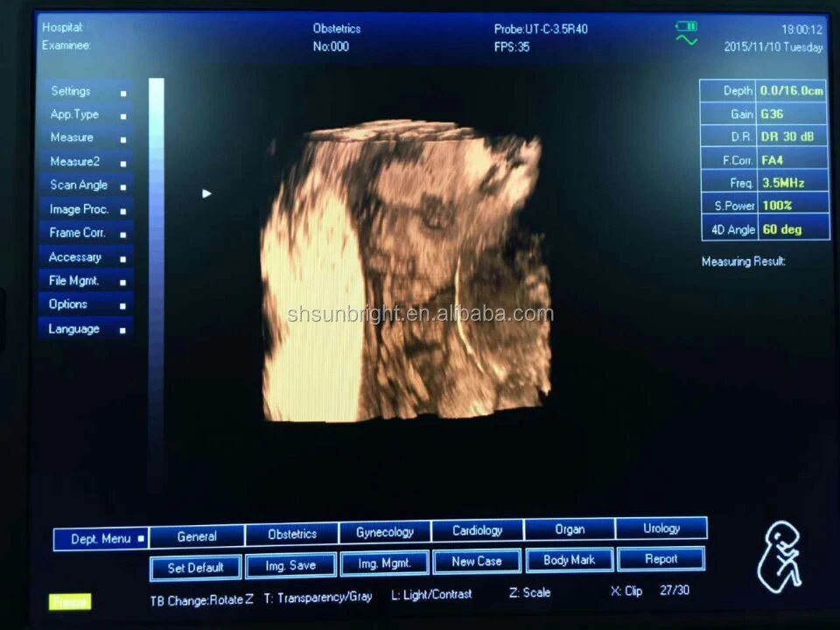The width and height of the screenshot is (840, 630).
Task: Click the Measuring Result label
Action: tap(744, 262)
